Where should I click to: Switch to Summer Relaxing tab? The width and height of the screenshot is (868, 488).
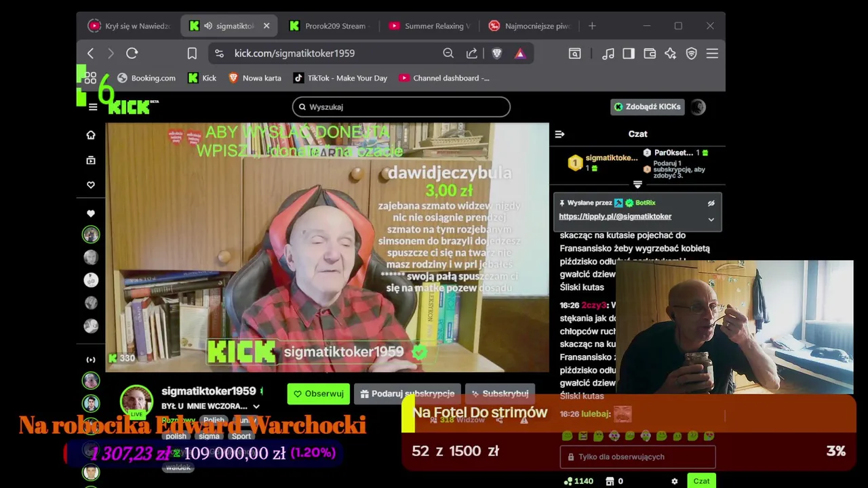tap(430, 26)
